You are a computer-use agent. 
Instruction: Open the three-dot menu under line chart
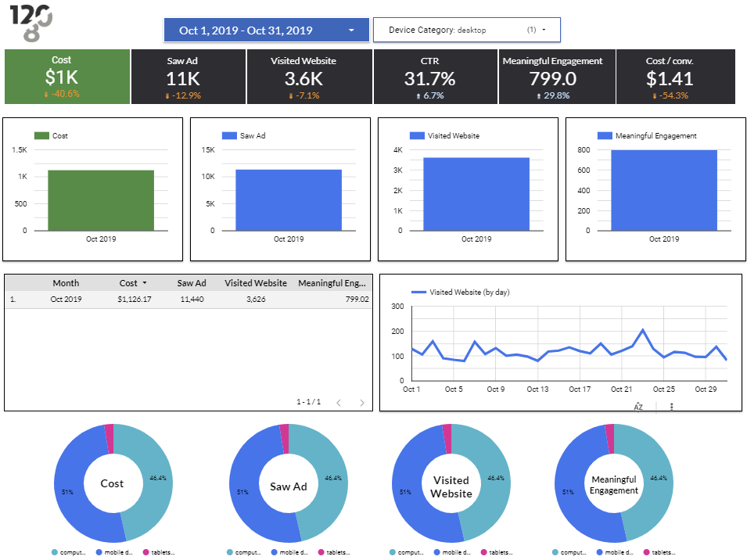point(672,407)
